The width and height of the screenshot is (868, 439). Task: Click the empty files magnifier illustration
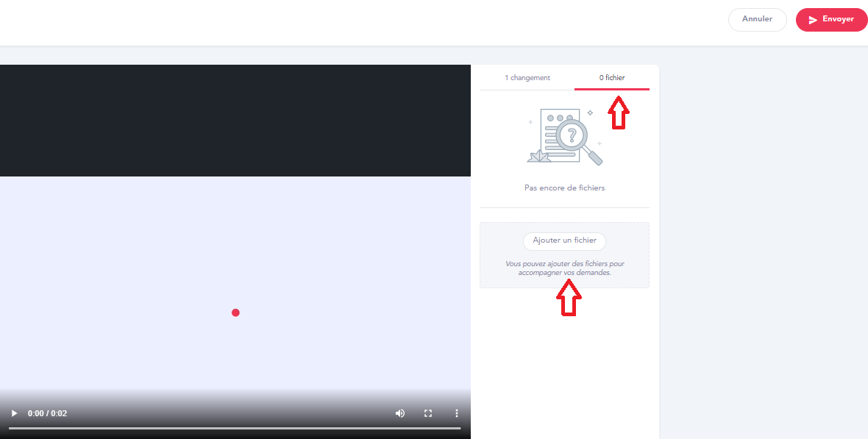pos(565,137)
